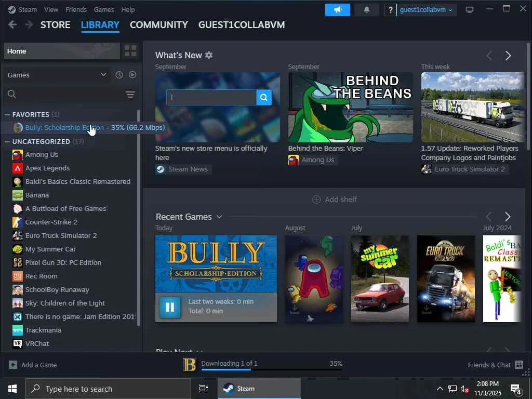Click the blue search button in news image
This screenshot has width=532, height=399.
(x=263, y=97)
